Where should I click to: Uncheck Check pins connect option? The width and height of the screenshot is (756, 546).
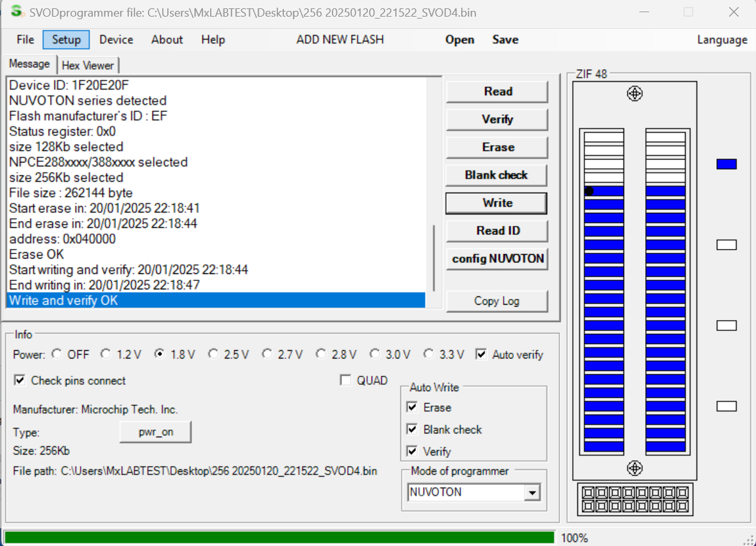tap(20, 380)
